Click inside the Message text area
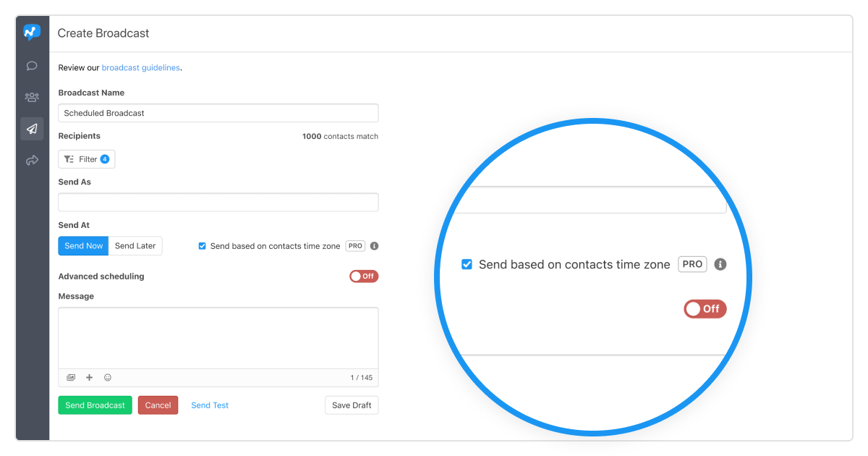 tap(218, 338)
